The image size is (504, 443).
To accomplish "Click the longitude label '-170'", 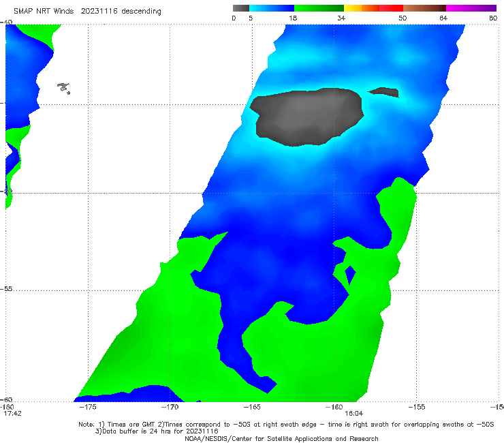I will coord(170,407).
